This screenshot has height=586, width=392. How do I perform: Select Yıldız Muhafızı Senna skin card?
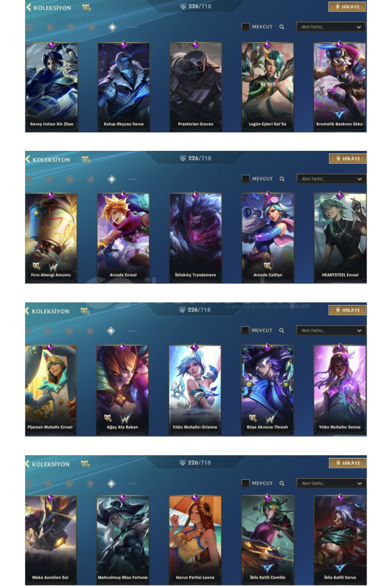click(340, 390)
